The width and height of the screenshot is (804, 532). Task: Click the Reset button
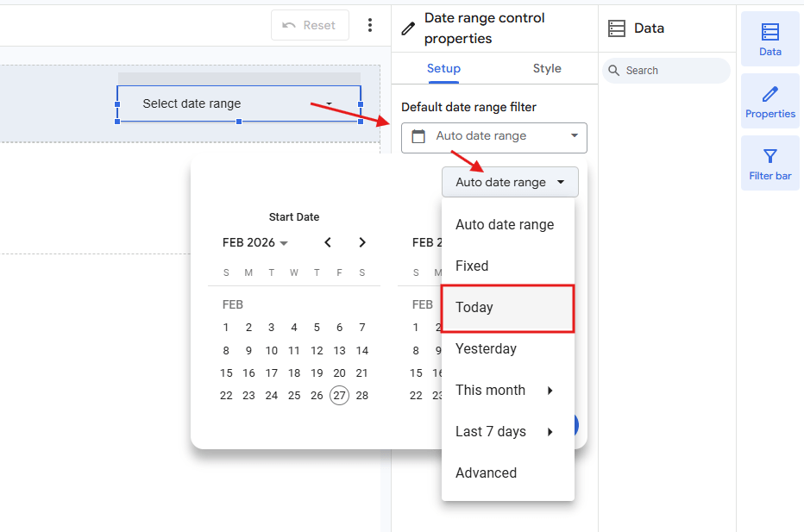click(x=310, y=25)
